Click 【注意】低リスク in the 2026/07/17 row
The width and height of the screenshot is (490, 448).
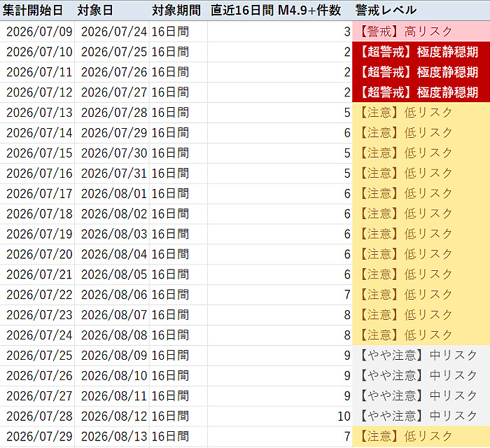(x=421, y=194)
